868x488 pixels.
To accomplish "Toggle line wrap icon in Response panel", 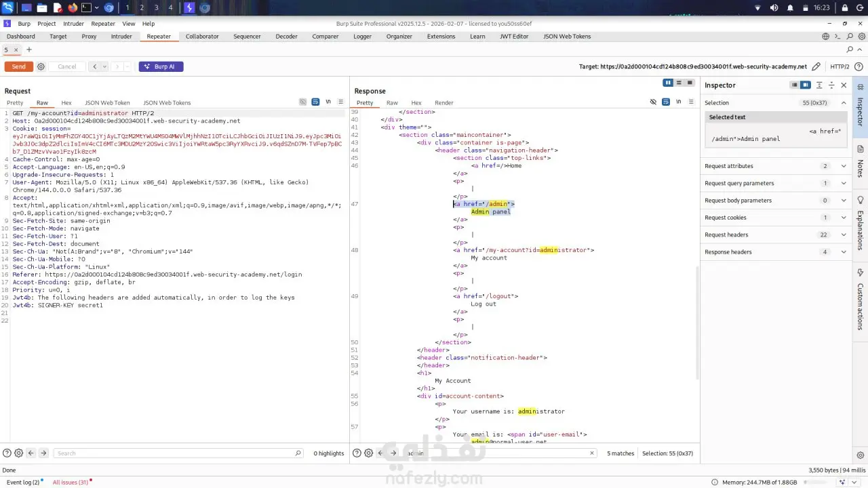I will tap(666, 102).
